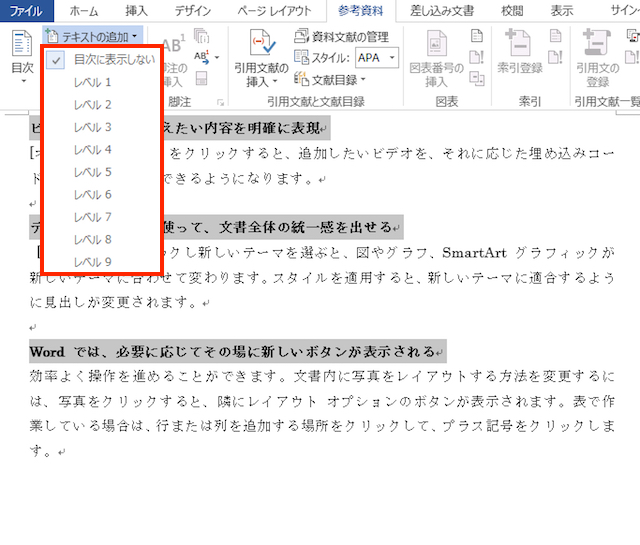Click the line starting 効率よく操作を進めることができます

pos(322,376)
